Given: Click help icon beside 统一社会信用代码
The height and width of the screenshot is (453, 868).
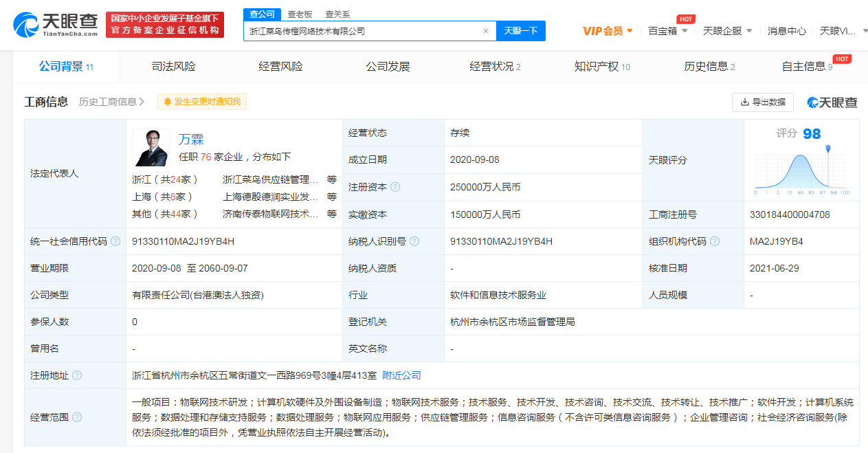Looking at the screenshot, I should [115, 241].
